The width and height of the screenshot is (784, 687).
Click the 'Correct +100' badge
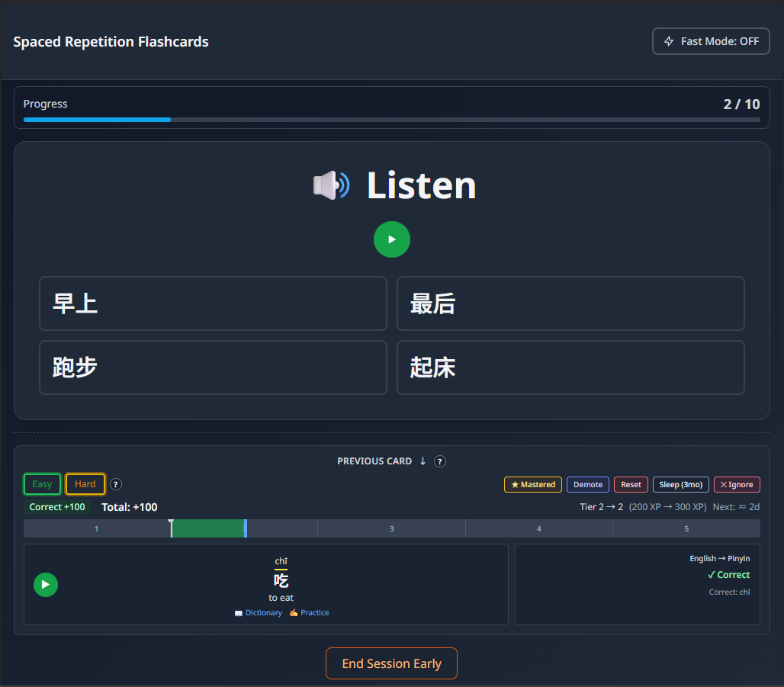point(57,507)
